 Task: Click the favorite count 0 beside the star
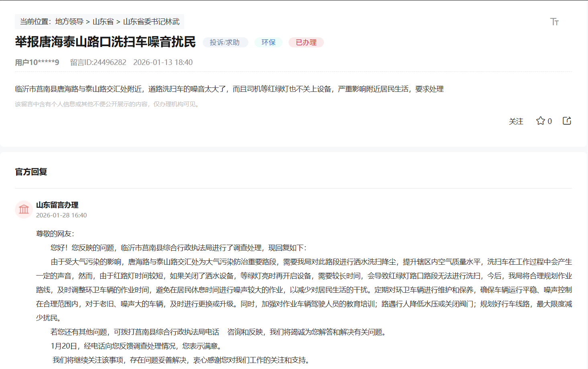click(x=549, y=121)
